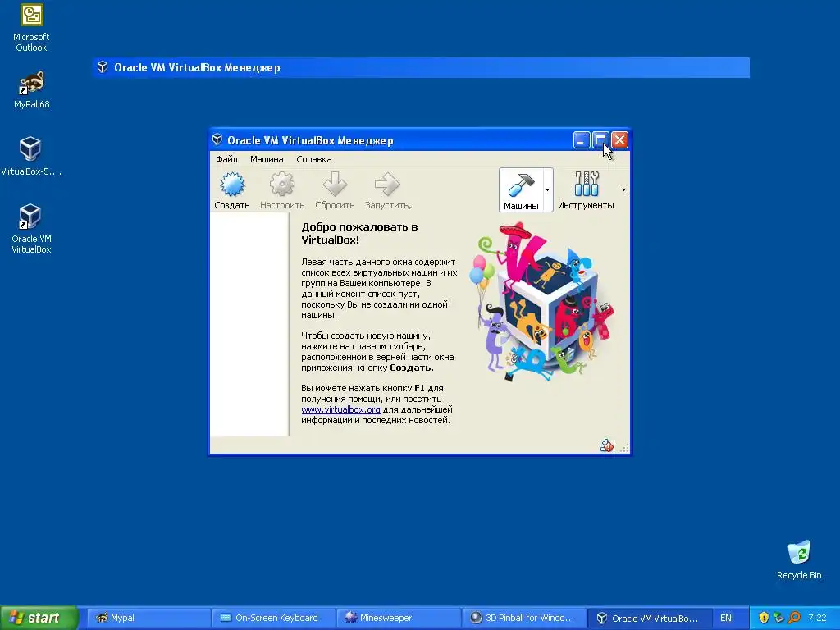This screenshot has width=840, height=630.
Task: Switch to 3D Pinball taskbar button
Action: click(x=524, y=618)
